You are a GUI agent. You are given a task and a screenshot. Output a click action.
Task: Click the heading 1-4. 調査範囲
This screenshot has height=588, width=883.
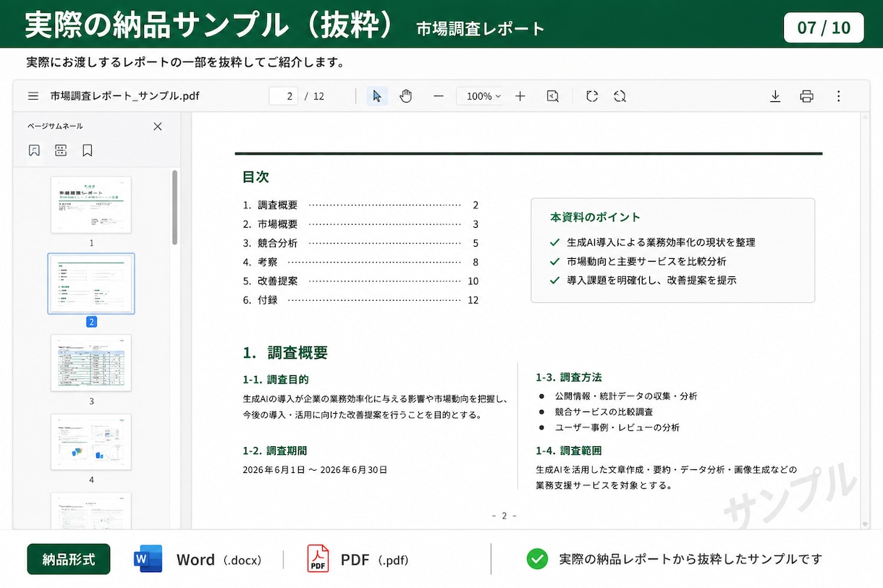569,451
